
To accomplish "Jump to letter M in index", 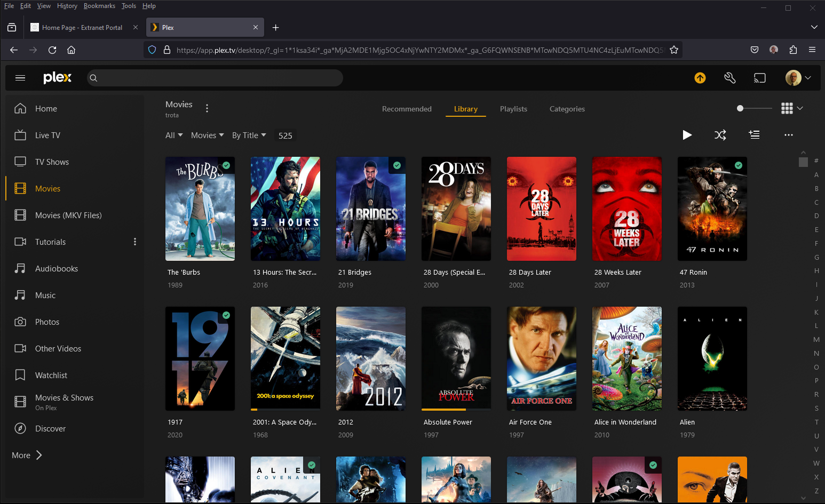I will click(816, 340).
